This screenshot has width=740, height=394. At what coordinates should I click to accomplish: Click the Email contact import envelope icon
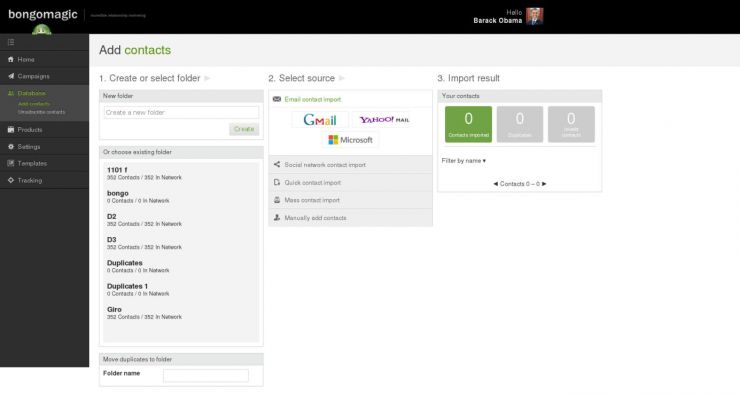tap(277, 99)
